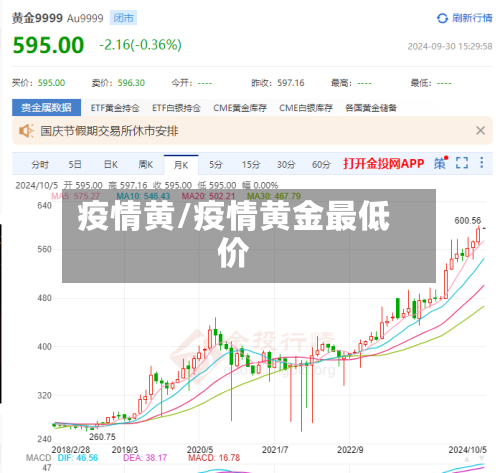Viewport: 500px width, 473px height.
Task: Click the MACD: 16.78 value
Action: pyautogui.click(x=214, y=458)
